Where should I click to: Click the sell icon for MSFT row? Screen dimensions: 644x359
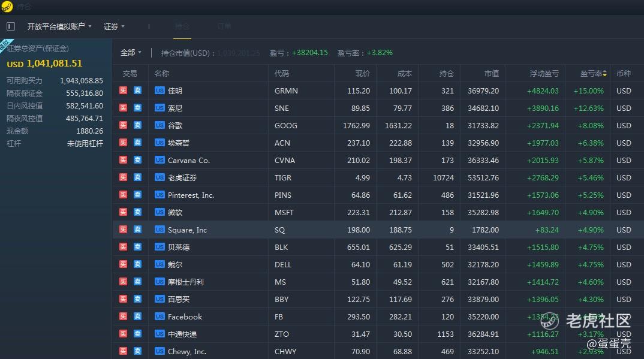pyautogui.click(x=137, y=212)
